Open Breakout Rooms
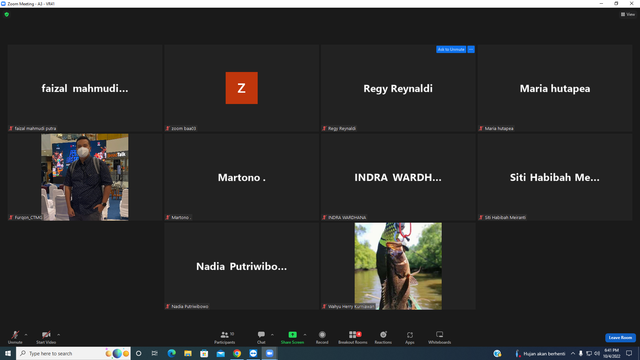640x360 pixels. [353, 338]
